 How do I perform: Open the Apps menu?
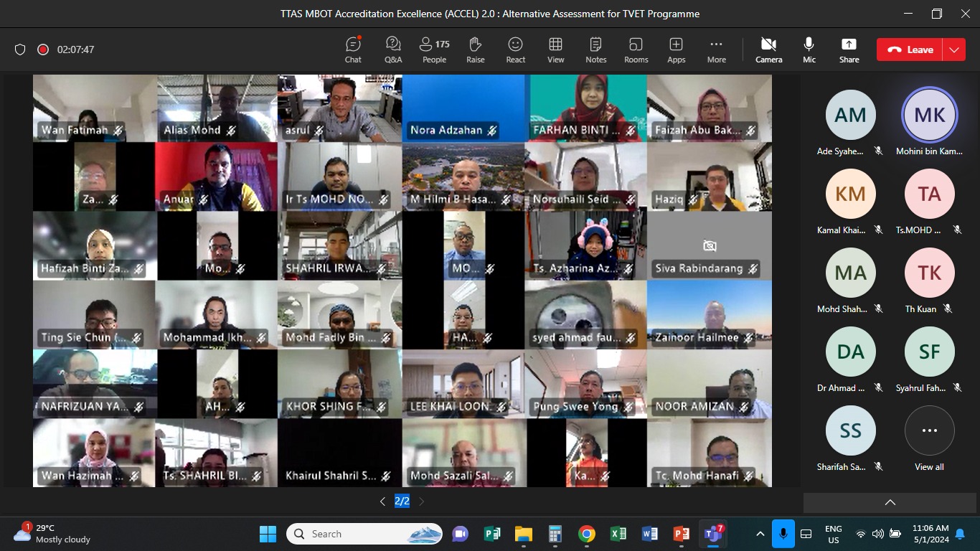(x=676, y=50)
